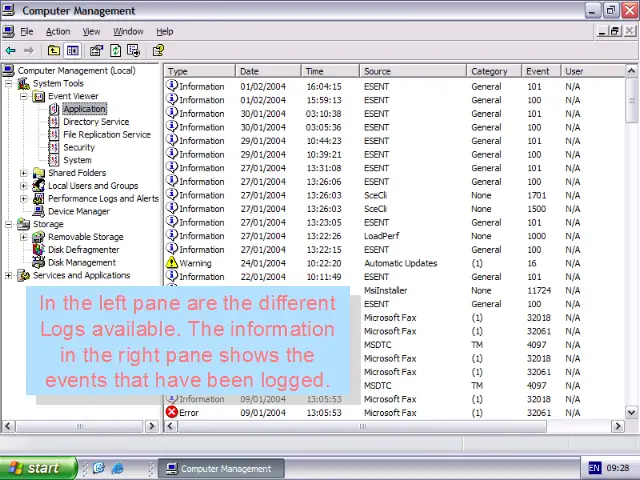The height and width of the screenshot is (480, 640).
Task: Sort events by the Source column header
Action: tap(412, 71)
